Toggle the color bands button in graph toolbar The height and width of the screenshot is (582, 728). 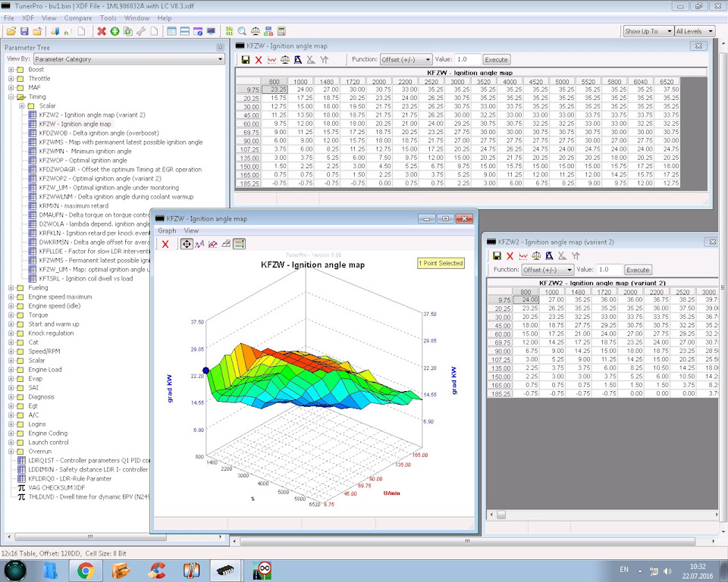pos(239,244)
